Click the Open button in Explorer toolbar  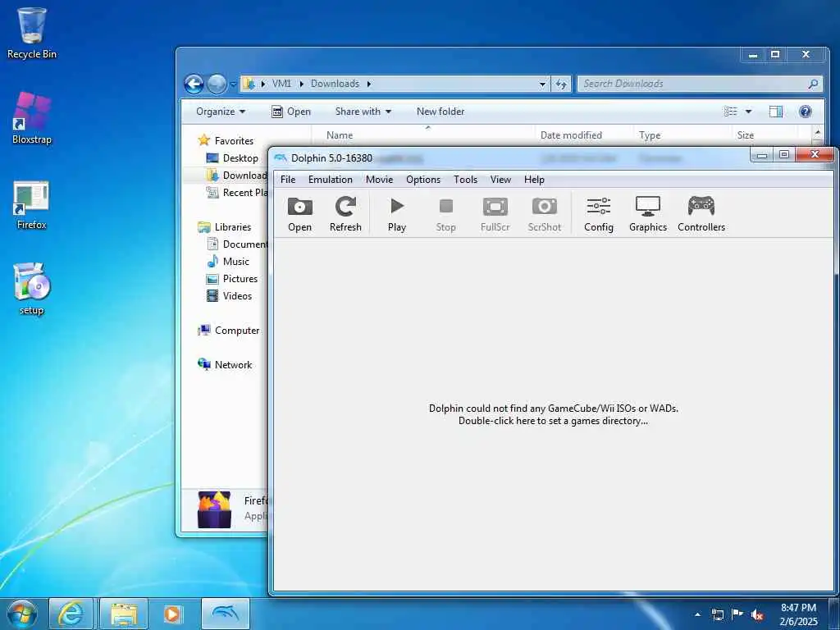291,112
